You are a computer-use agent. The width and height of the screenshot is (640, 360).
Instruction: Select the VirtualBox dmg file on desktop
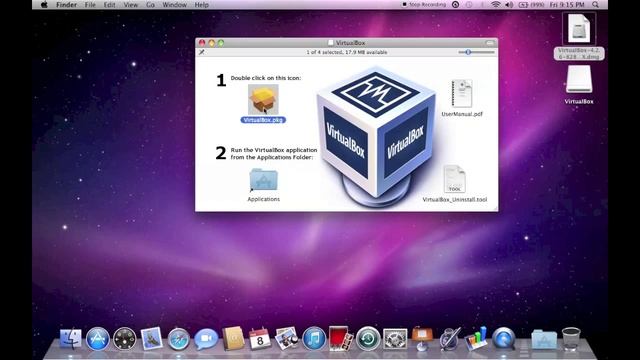pyautogui.click(x=579, y=28)
